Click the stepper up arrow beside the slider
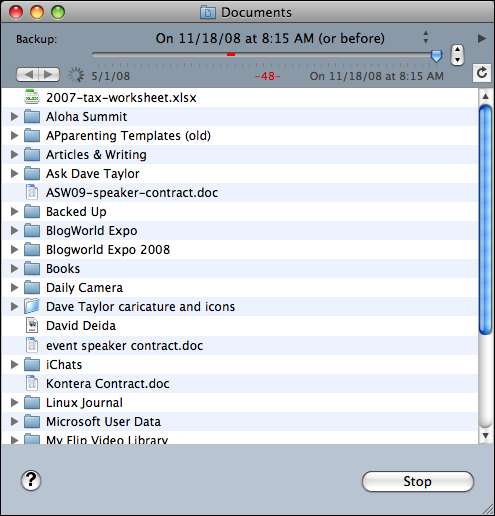Viewport: 495px width, 516px height. (458, 50)
